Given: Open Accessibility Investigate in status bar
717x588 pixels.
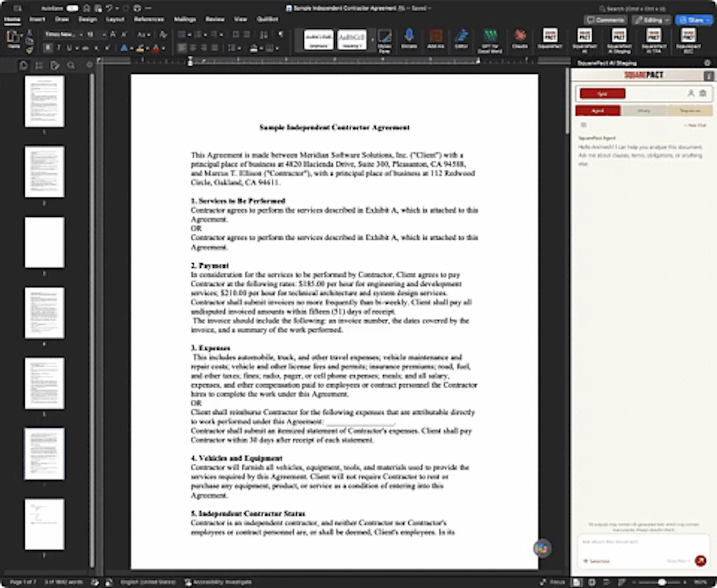Looking at the screenshot, I should coord(218,582).
